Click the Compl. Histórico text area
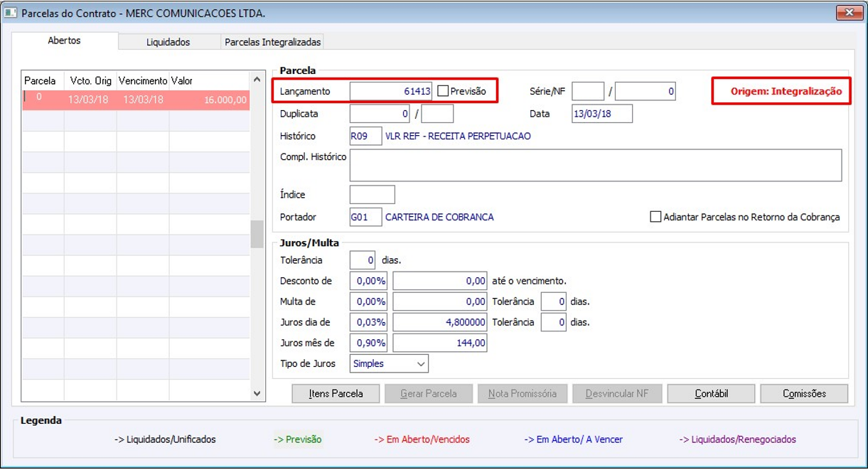This screenshot has height=470, width=868. (x=596, y=165)
